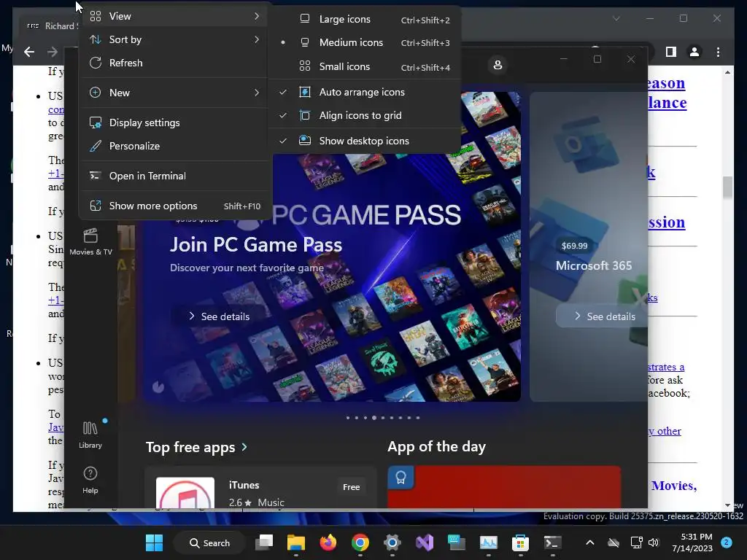The width and height of the screenshot is (747, 560).
Task: Select Open in Terminal
Action: (x=175, y=176)
